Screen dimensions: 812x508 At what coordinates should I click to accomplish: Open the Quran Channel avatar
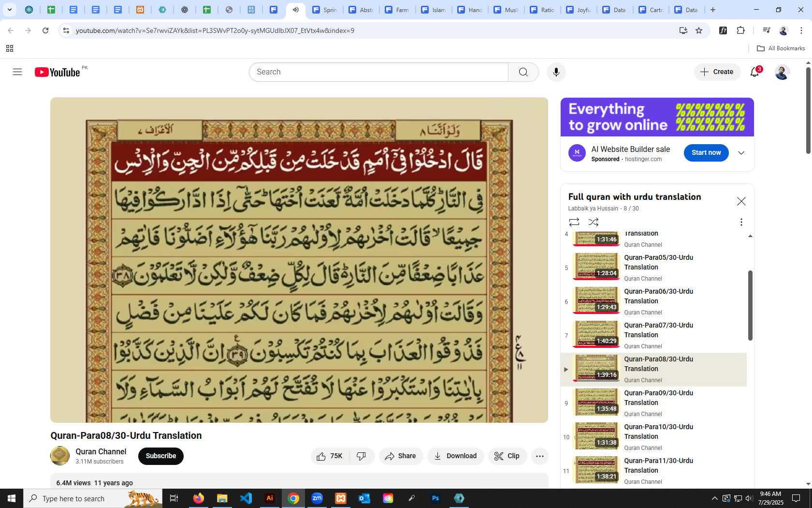pos(60,456)
